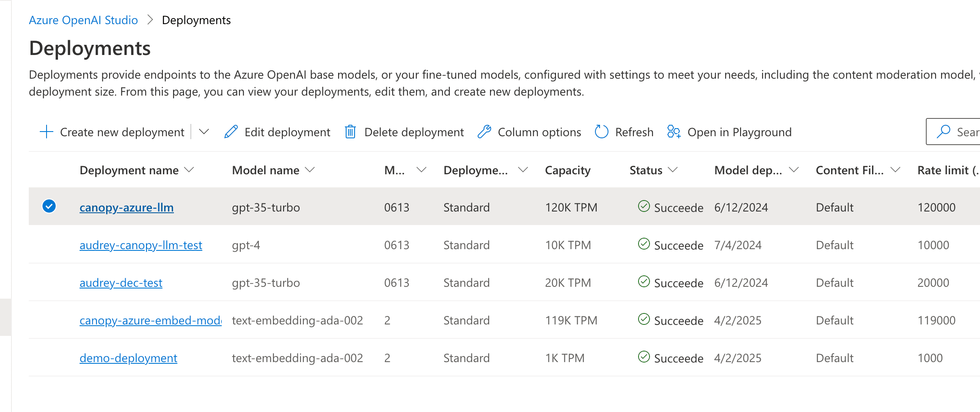Click the wrench Column options icon
Image resolution: width=980 pixels, height=412 pixels.
[x=484, y=132]
